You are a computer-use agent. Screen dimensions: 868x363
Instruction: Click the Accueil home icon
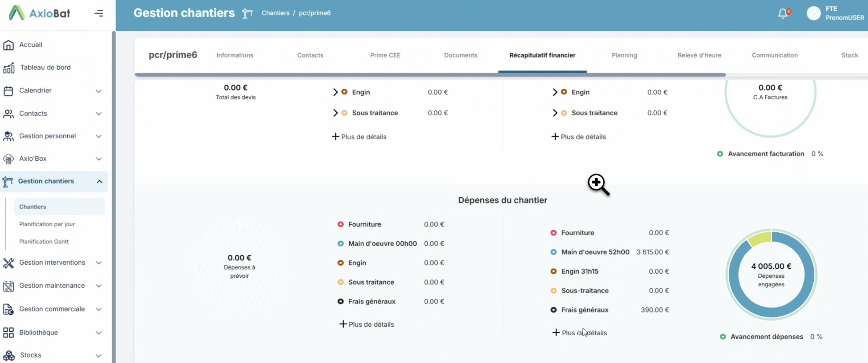[x=8, y=45]
